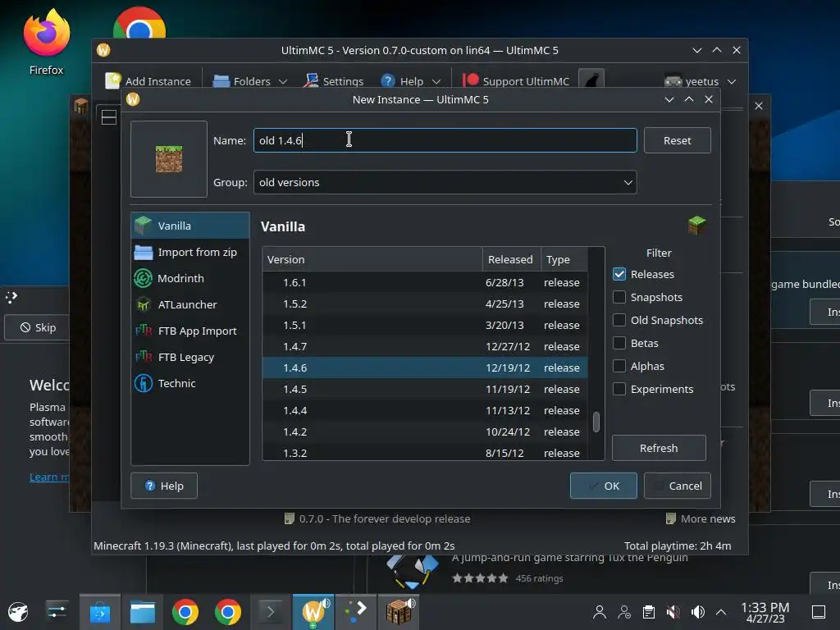Enable the Old Snapshots filter
This screenshot has height=630, width=840.
tap(619, 320)
